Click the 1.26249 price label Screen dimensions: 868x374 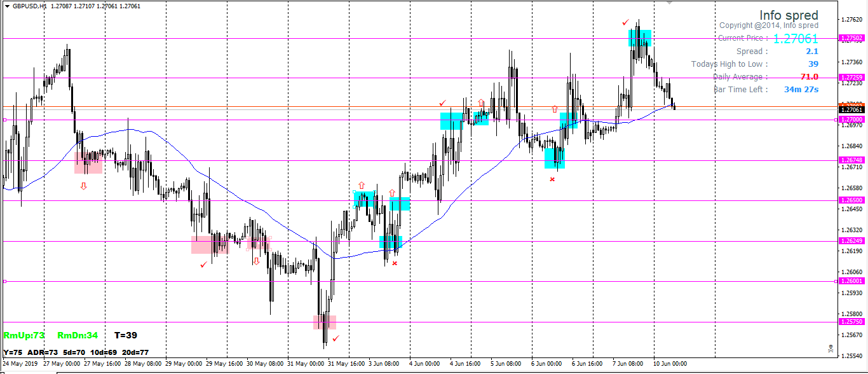pos(851,241)
